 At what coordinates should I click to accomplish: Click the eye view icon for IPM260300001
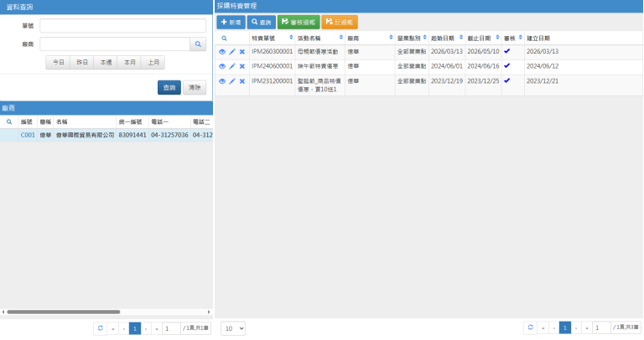[x=222, y=52]
